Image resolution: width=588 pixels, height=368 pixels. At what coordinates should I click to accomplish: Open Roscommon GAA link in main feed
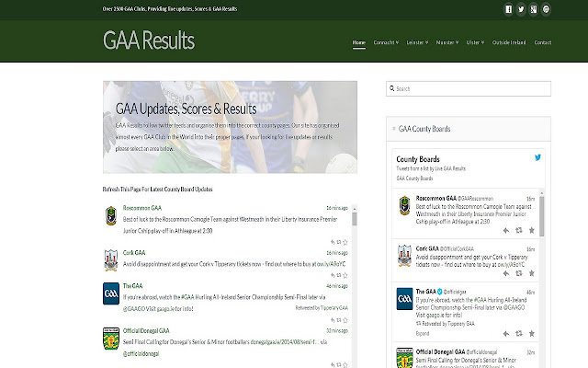click(x=142, y=208)
